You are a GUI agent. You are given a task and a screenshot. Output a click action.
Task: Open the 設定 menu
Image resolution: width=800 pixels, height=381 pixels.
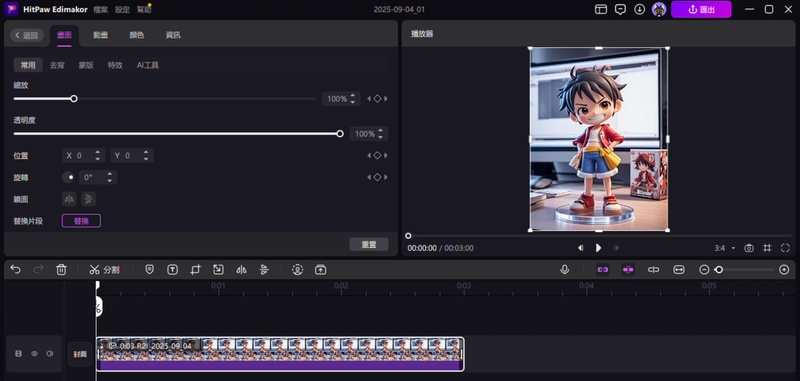point(122,10)
